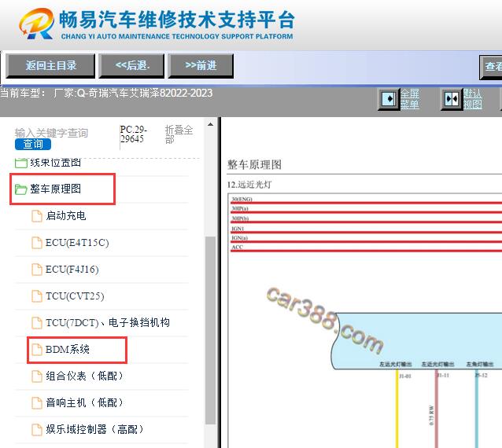The height and width of the screenshot is (448, 502).
Task: Go forward with the >>前进 button
Action: 201,66
